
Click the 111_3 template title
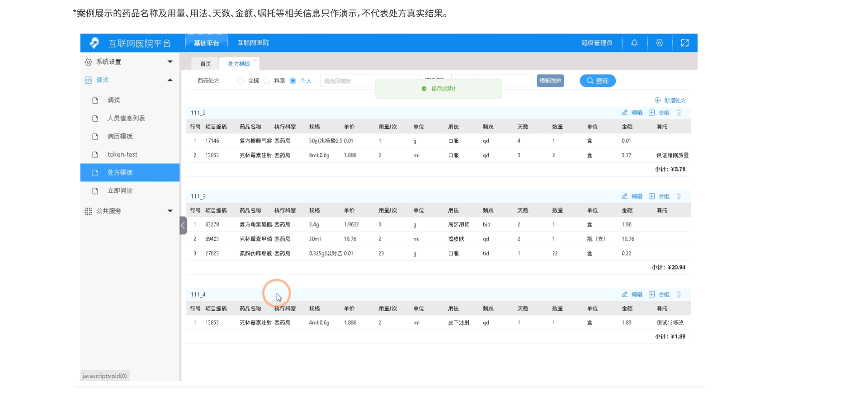click(x=198, y=196)
